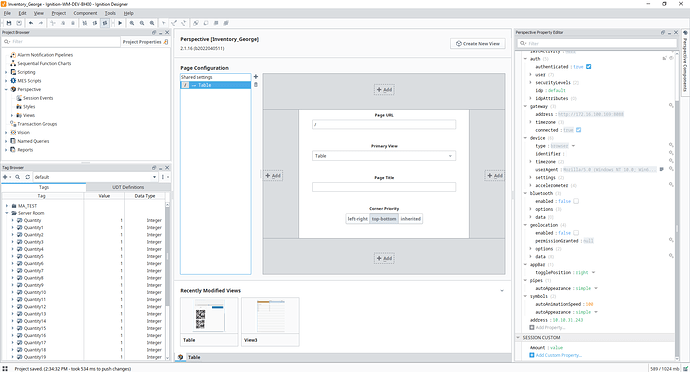Start Preview mode with play icon

pyautogui.click(x=120, y=23)
